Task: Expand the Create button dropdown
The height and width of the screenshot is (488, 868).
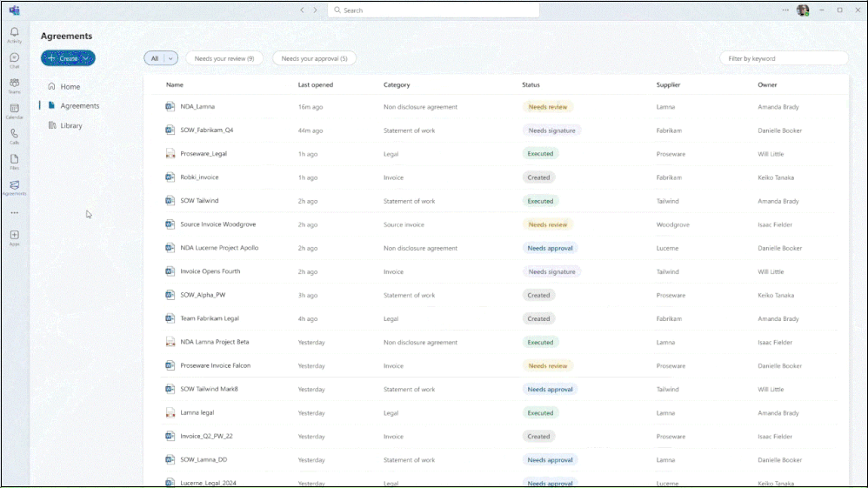Action: click(85, 58)
